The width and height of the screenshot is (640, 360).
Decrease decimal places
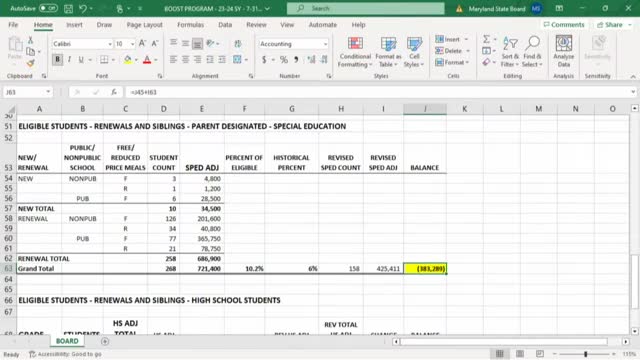pos(324,60)
